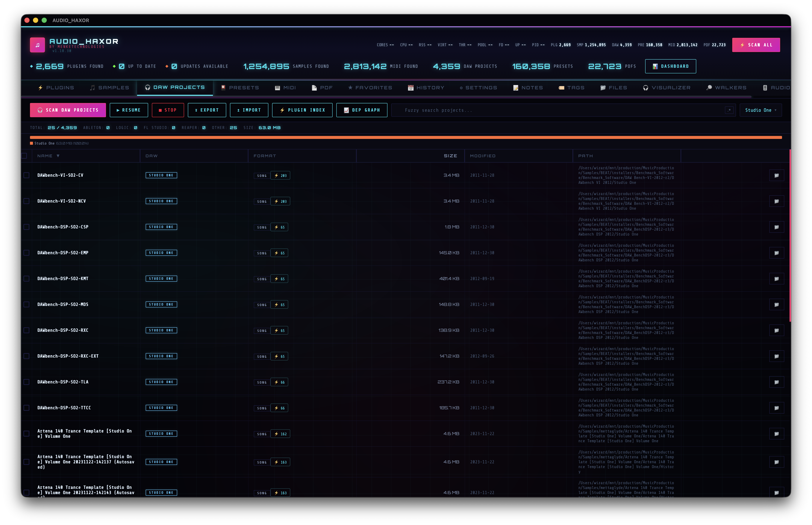Screen dimensions: 812x525
Task: Check the DAWbench-DSP-SO2-RXC row box
Action: 26,330
